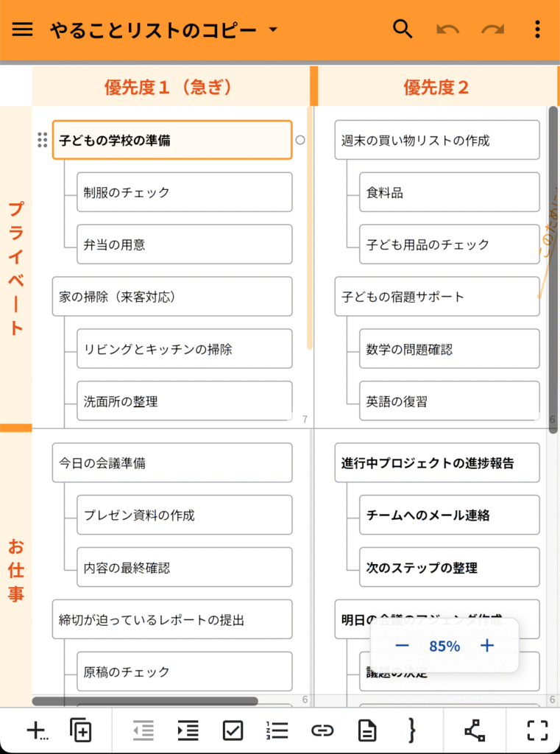Screen dimensions: 560x754
Task: Undo the last change
Action: click(448, 29)
